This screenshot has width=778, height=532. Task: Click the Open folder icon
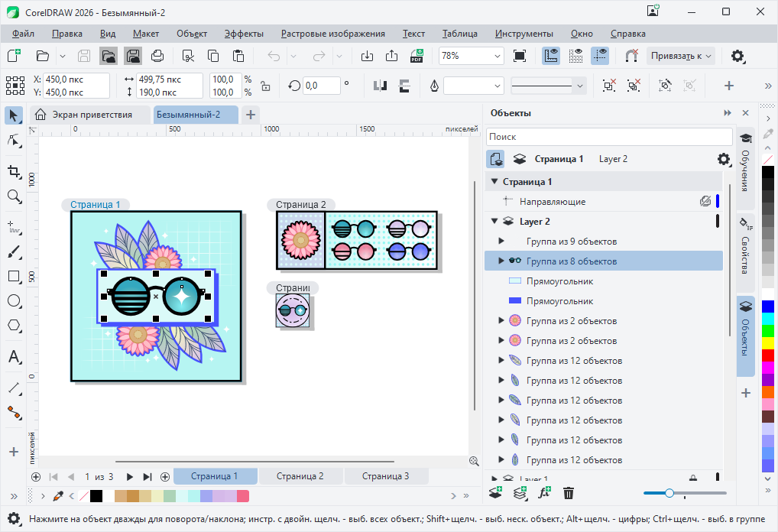tap(43, 56)
